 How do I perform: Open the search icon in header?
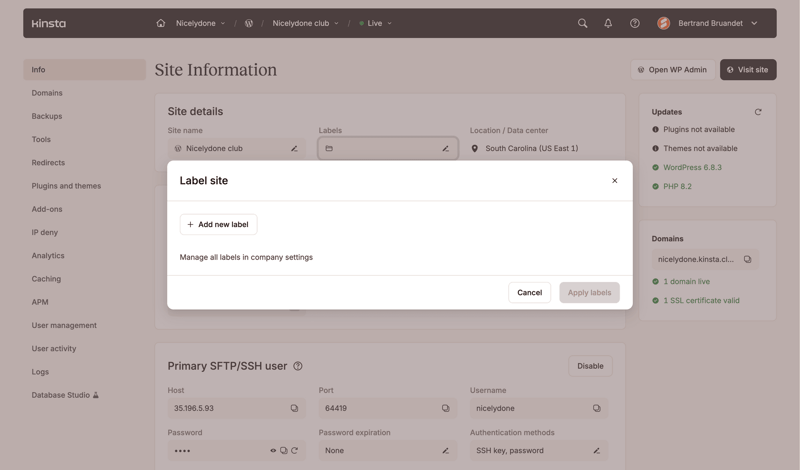point(582,23)
